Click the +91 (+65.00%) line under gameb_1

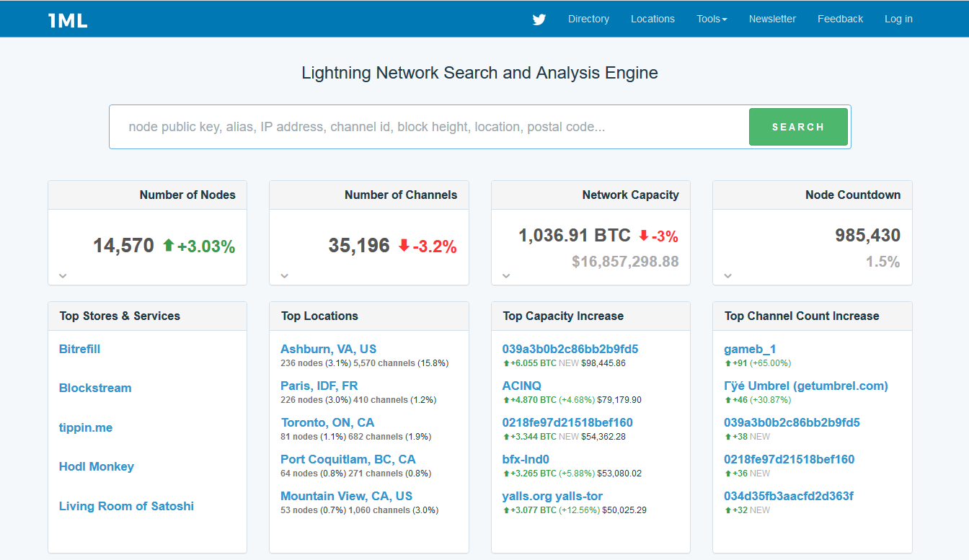pyautogui.click(x=757, y=363)
